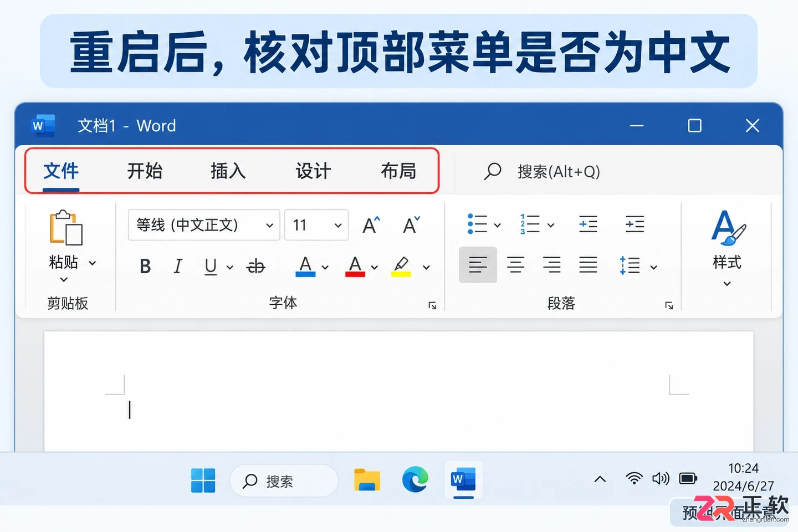The height and width of the screenshot is (532, 798).
Task: Launch Microsoft Edge from the taskbar
Action: pos(415,480)
